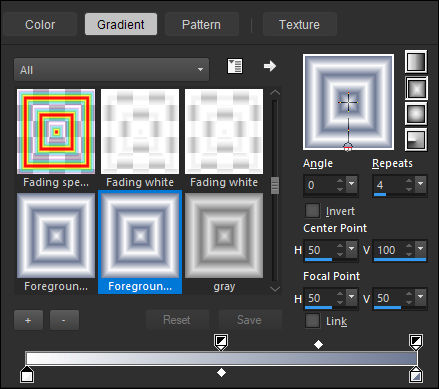Screen dimensions: 439x389
Task: Click the Reset button
Action: tap(177, 320)
